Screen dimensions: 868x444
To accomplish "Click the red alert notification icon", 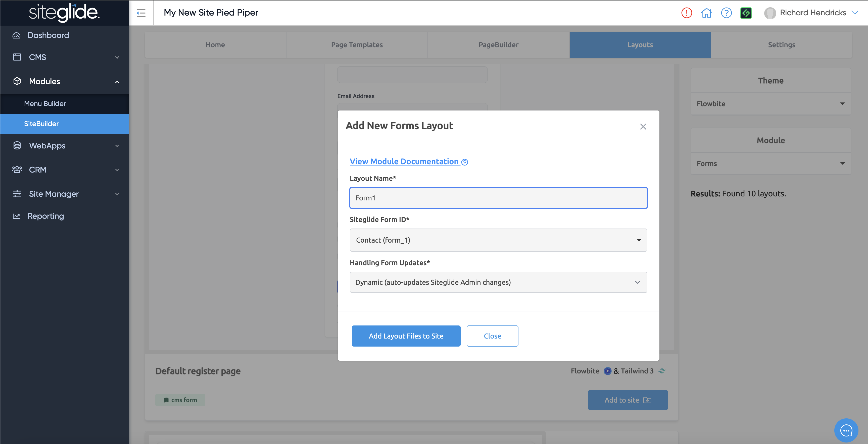I will pos(686,13).
